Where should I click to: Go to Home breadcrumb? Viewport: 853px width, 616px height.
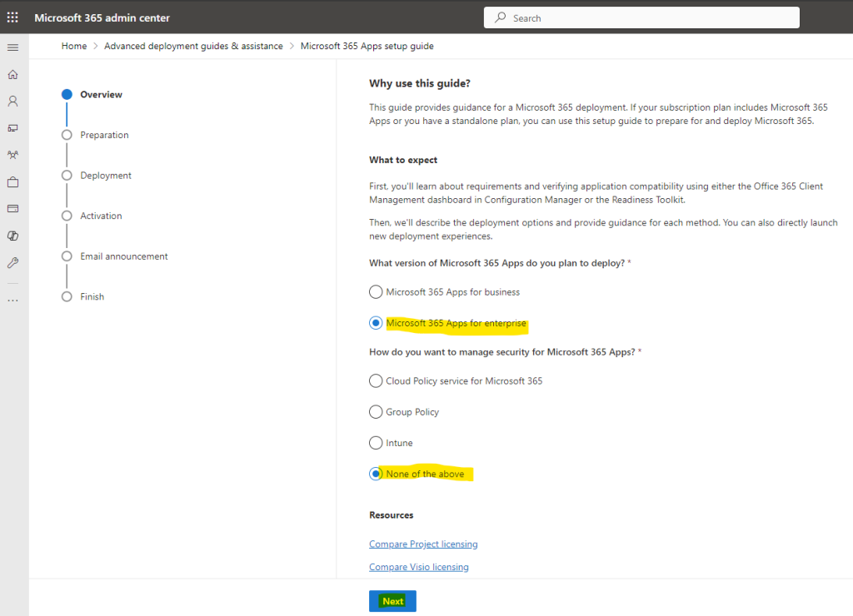tap(74, 47)
